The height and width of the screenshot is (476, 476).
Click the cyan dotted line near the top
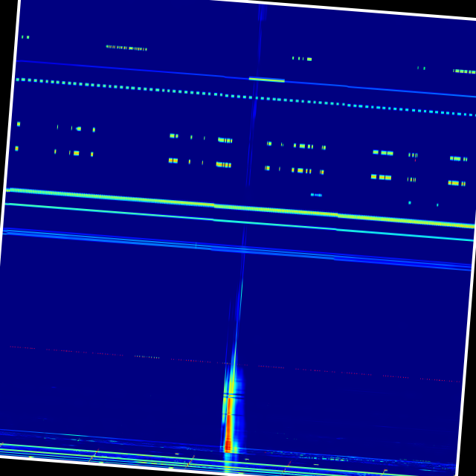coord(149,89)
